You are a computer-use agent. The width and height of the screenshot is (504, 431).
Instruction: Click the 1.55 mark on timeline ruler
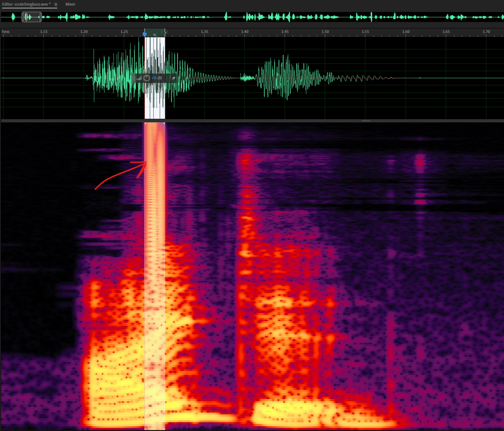pos(365,32)
